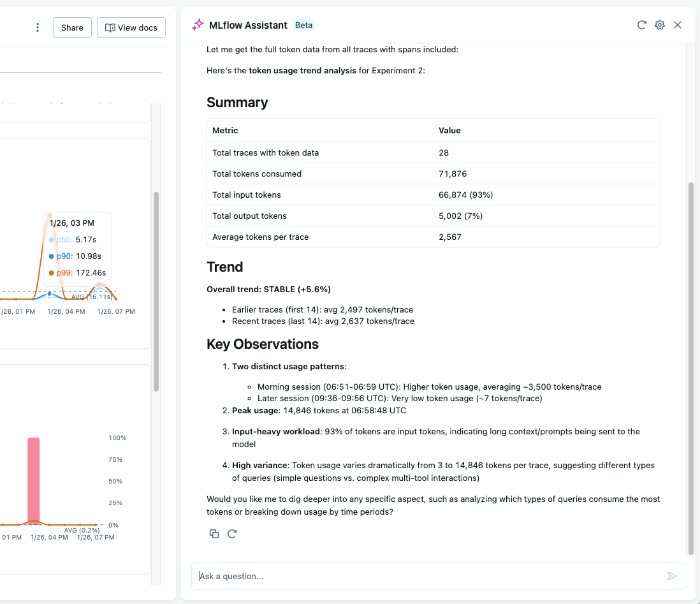700x604 pixels.
Task: Copy the assistant's response
Action: tap(214, 534)
